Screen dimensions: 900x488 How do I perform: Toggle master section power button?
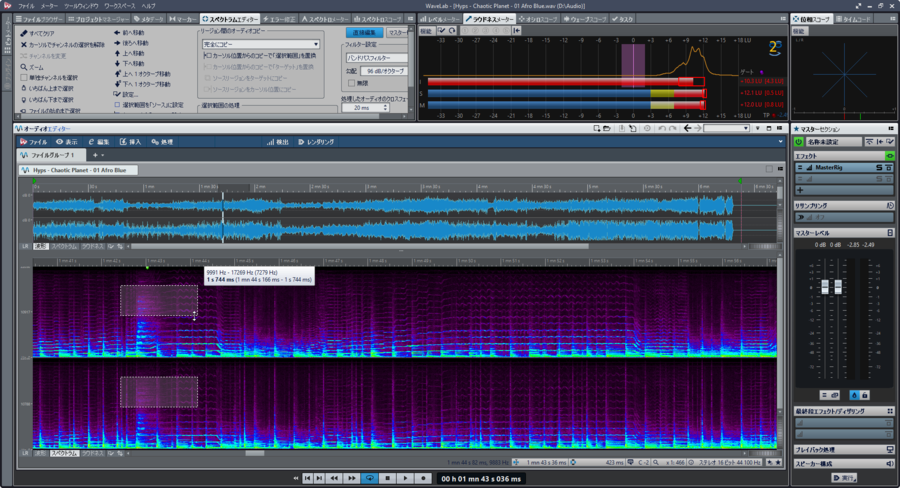coord(798,141)
